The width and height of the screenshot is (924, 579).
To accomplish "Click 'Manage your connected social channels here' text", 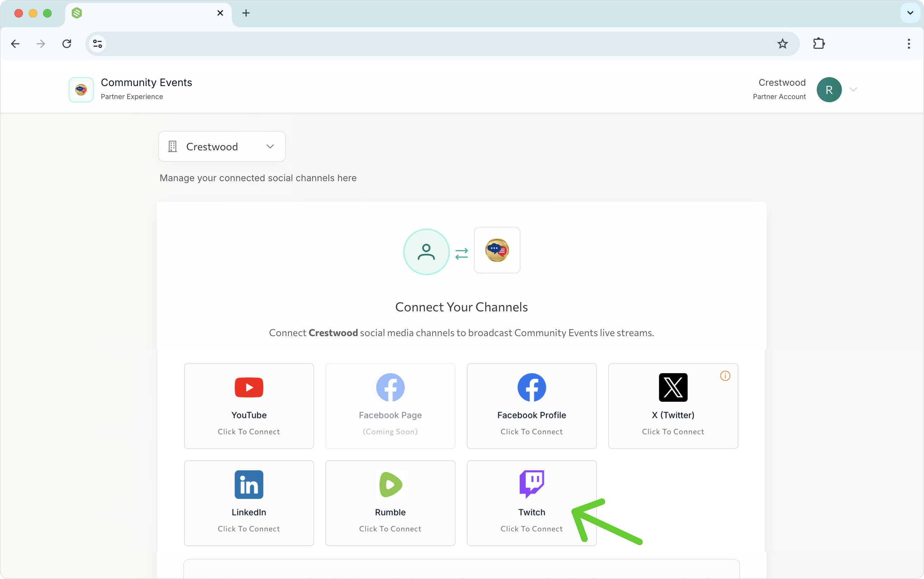I will coord(258,178).
